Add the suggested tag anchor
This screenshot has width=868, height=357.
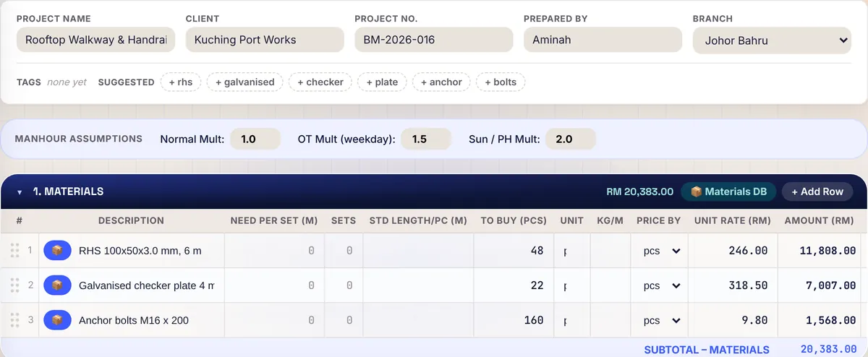441,82
